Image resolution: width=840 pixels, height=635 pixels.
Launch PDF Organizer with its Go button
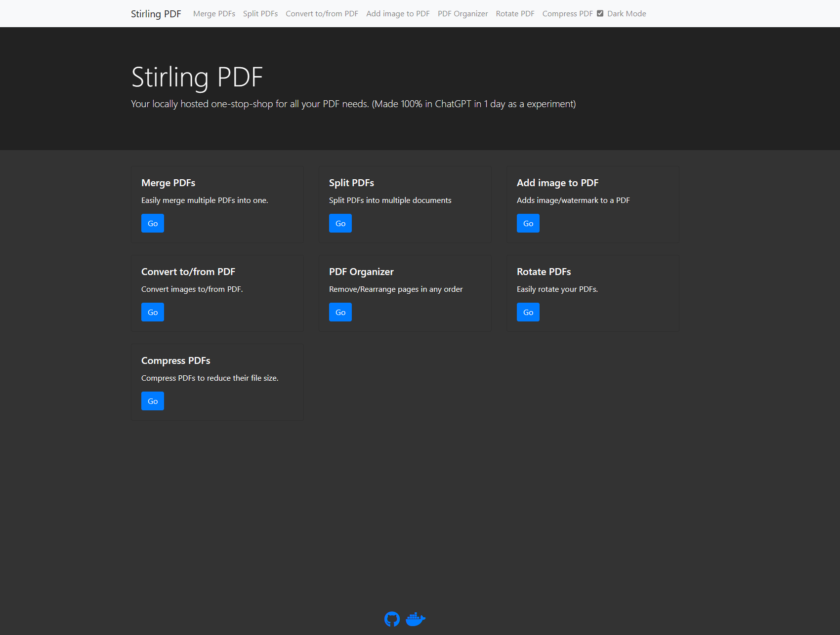tap(340, 312)
